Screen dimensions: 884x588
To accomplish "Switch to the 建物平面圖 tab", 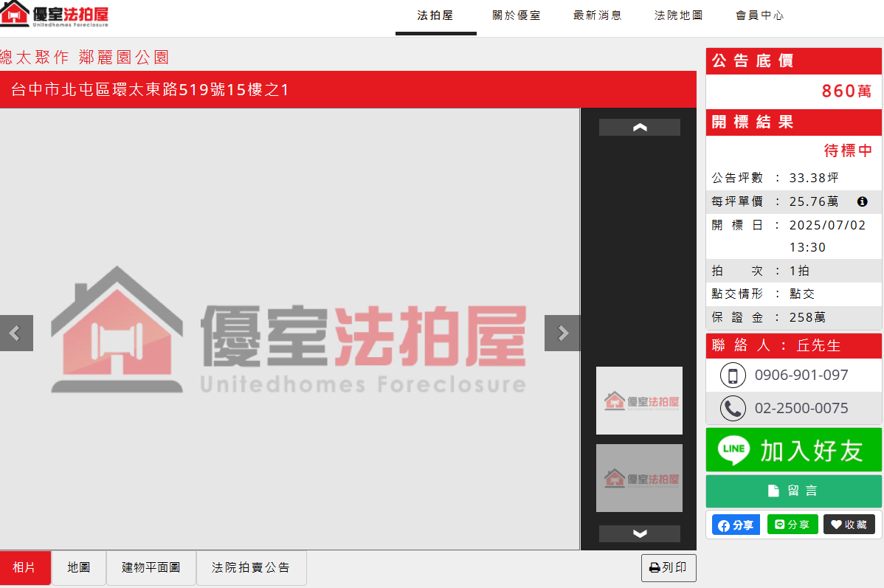I will [x=151, y=567].
